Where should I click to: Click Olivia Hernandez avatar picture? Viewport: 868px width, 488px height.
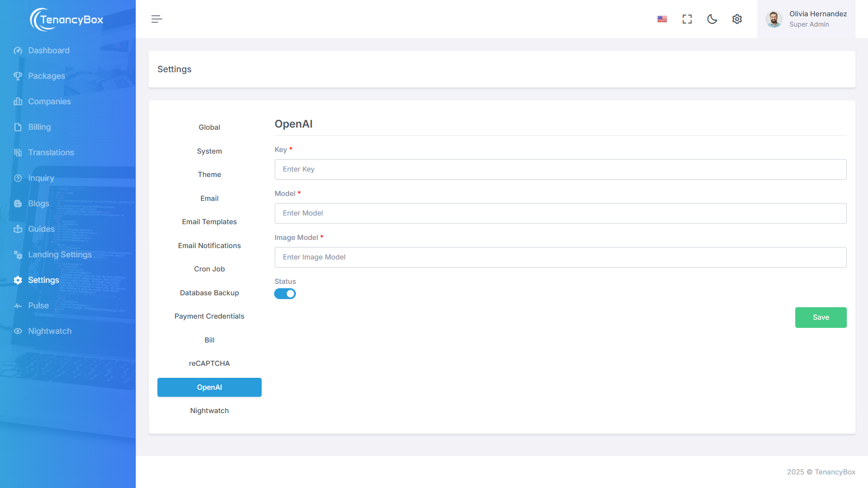pos(774,19)
